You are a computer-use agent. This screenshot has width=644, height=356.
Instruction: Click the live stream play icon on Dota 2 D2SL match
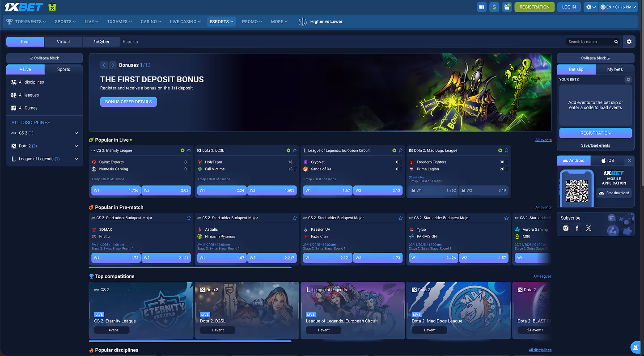coord(288,150)
